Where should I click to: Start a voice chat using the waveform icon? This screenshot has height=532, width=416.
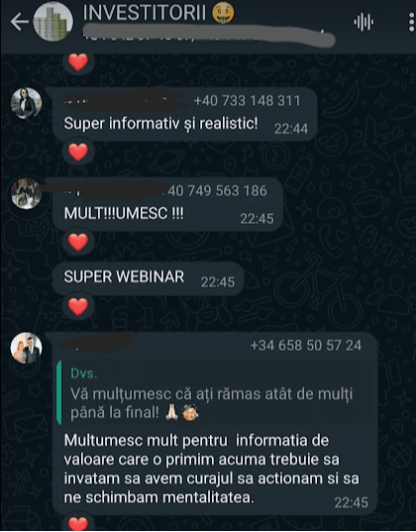click(364, 22)
